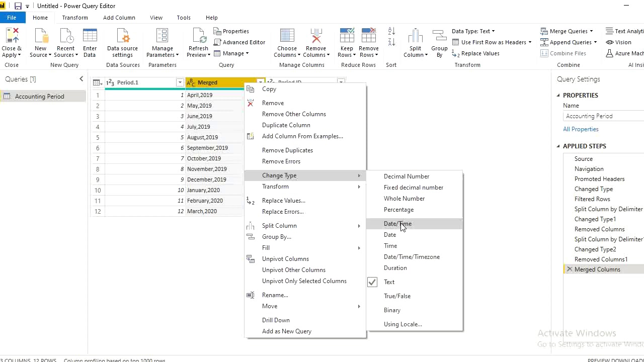The height and width of the screenshot is (362, 644).
Task: Click the New Source icon
Action: (x=41, y=37)
